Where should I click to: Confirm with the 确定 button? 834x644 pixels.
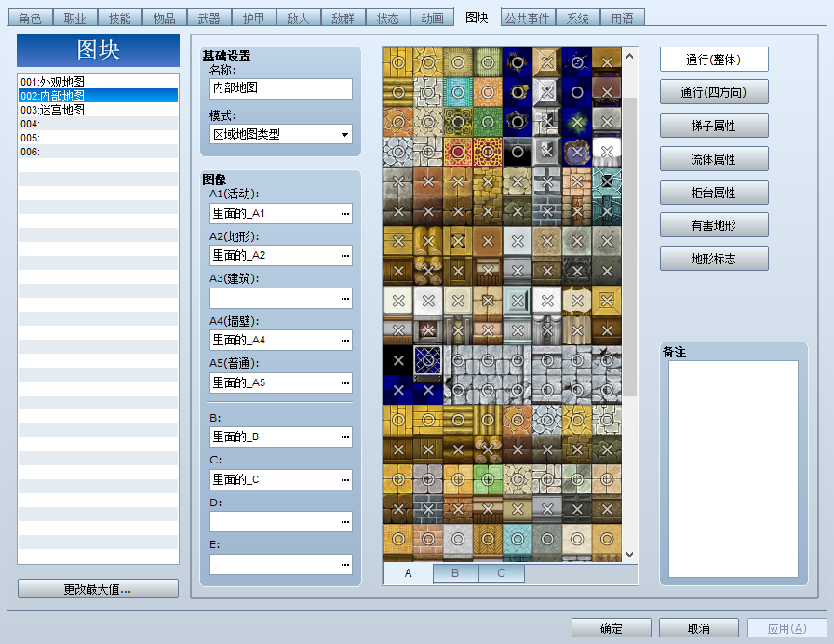pos(612,628)
